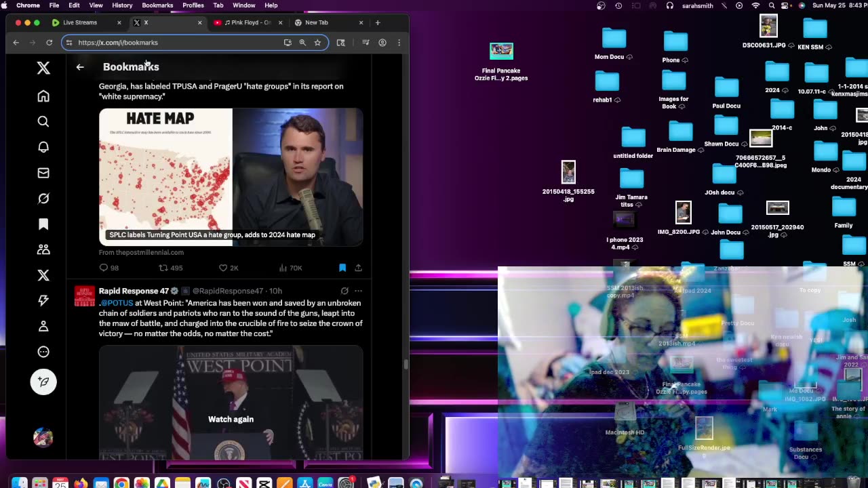Launch the App Store from the Dock
The image size is (868, 488).
(x=304, y=483)
